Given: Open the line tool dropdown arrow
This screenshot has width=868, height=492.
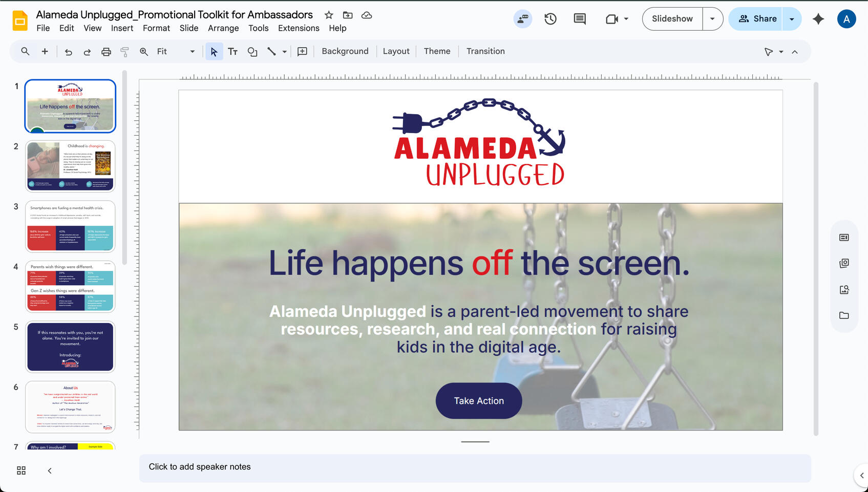Looking at the screenshot, I should (285, 51).
